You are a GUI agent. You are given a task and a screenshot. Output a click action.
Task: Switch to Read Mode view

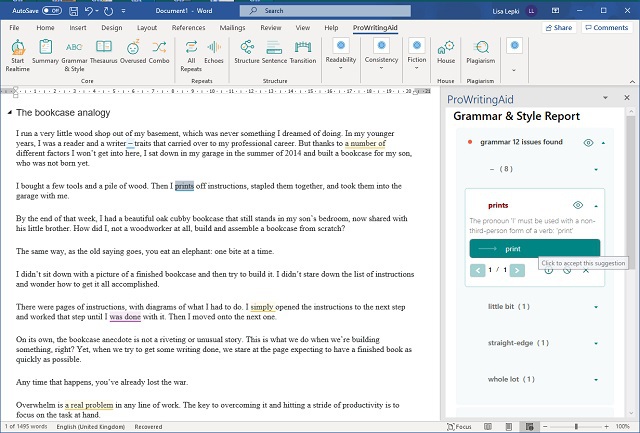pos(488,427)
